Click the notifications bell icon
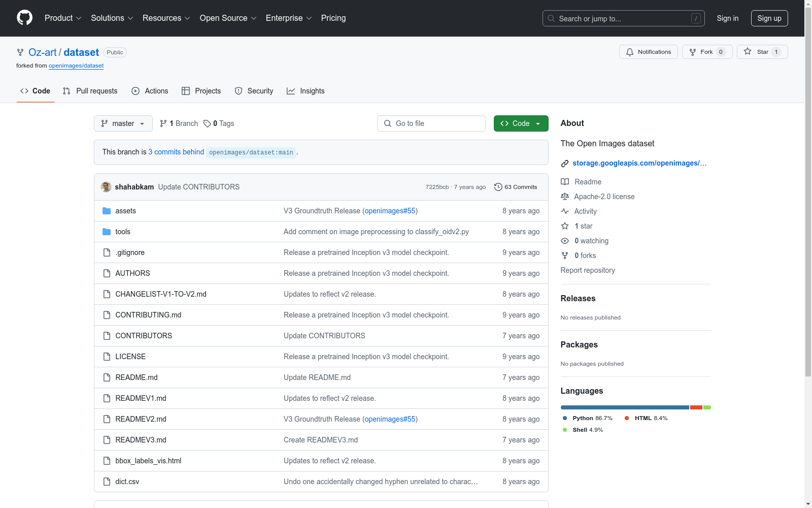 click(630, 52)
